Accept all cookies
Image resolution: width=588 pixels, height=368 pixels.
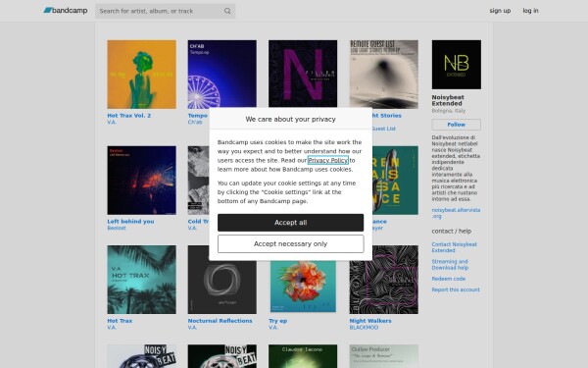click(290, 223)
